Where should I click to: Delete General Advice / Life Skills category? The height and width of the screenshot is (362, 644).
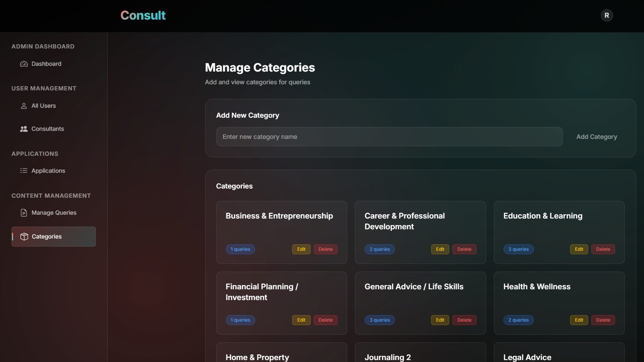[x=464, y=320]
